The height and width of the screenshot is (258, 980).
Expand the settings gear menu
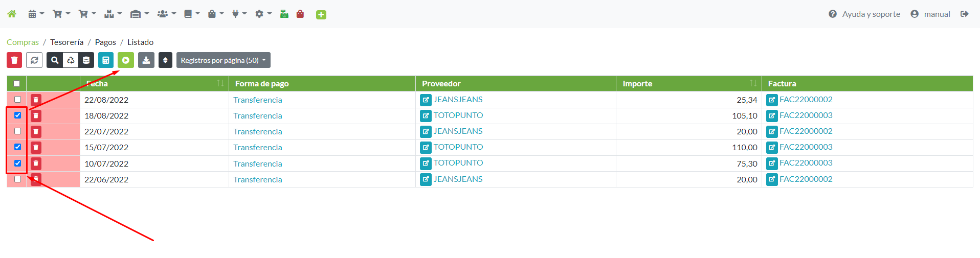(x=263, y=14)
